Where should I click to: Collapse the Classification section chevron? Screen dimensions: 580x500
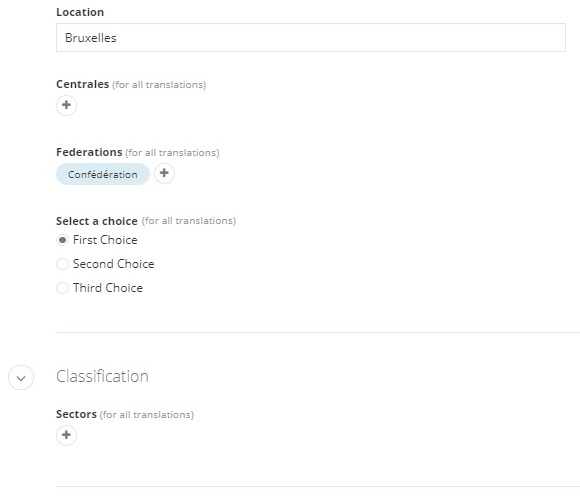(x=21, y=378)
